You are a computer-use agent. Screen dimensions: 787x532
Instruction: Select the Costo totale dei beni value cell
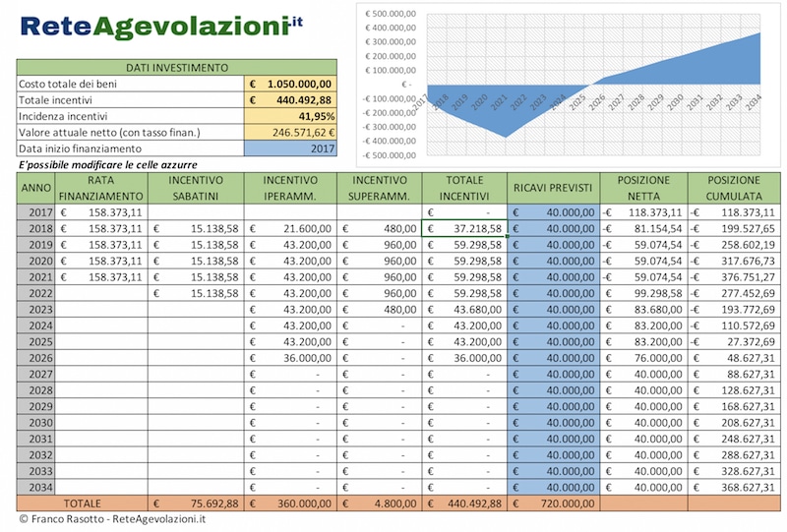pos(290,85)
